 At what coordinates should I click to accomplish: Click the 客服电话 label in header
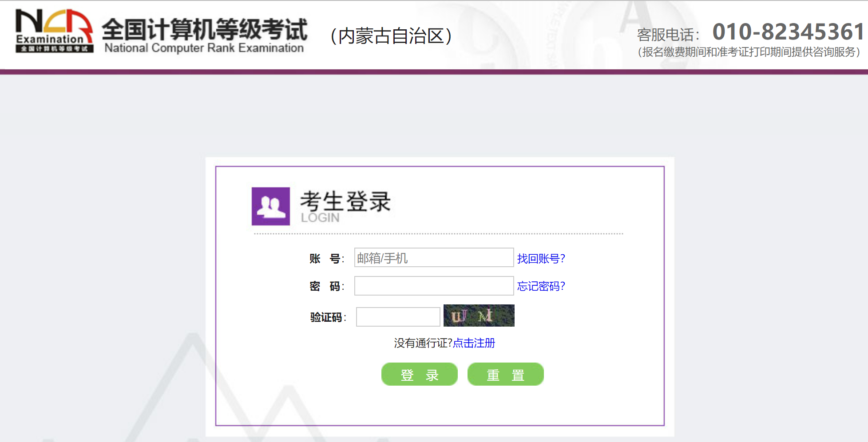click(667, 35)
